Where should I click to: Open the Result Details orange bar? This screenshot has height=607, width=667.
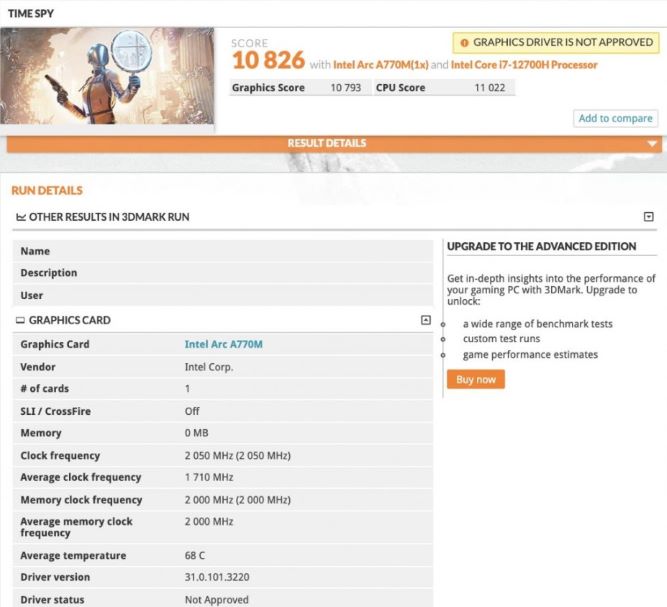click(x=327, y=144)
